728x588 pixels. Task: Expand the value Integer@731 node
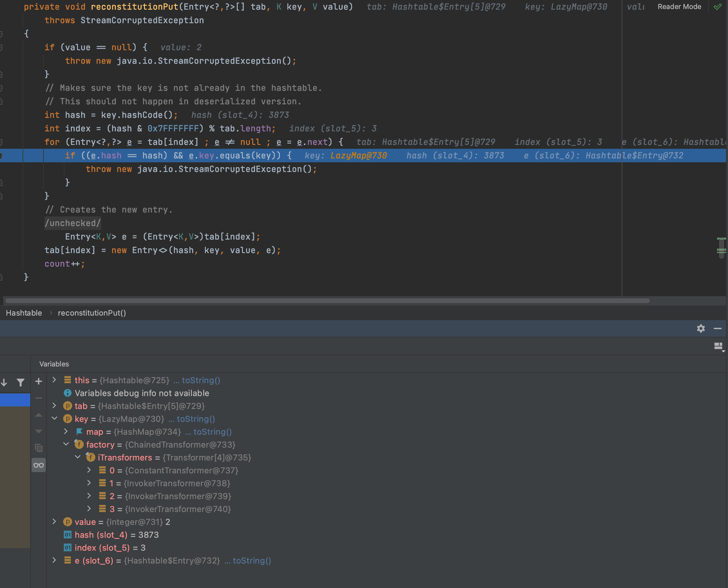(x=54, y=521)
